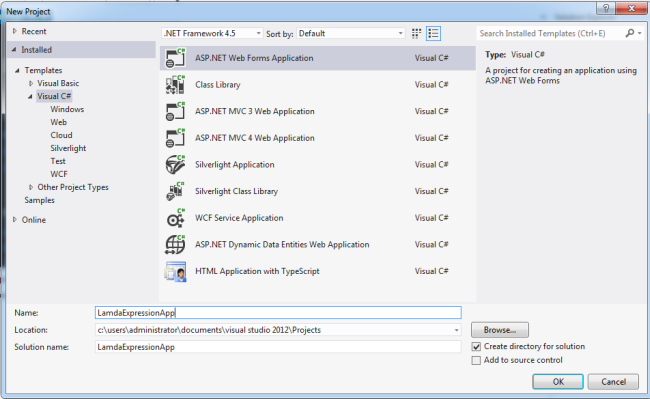The width and height of the screenshot is (650, 399).
Task: Expand the Visual Basic tree node
Action: click(x=31, y=83)
